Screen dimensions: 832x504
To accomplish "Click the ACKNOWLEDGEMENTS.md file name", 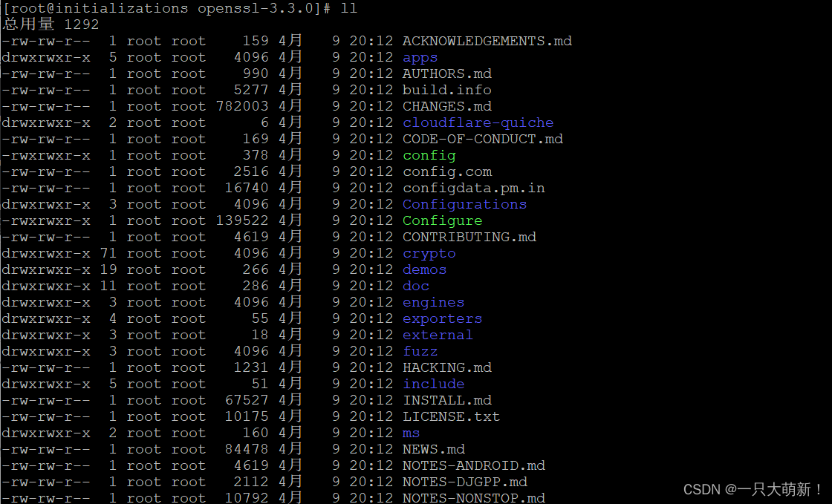I will (x=487, y=42).
